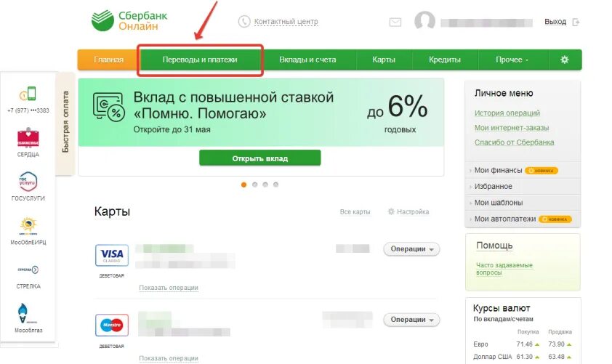Image resolution: width=612 pixels, height=364 pixels.
Task: Open the Кредиты menu item
Action: coord(445,60)
